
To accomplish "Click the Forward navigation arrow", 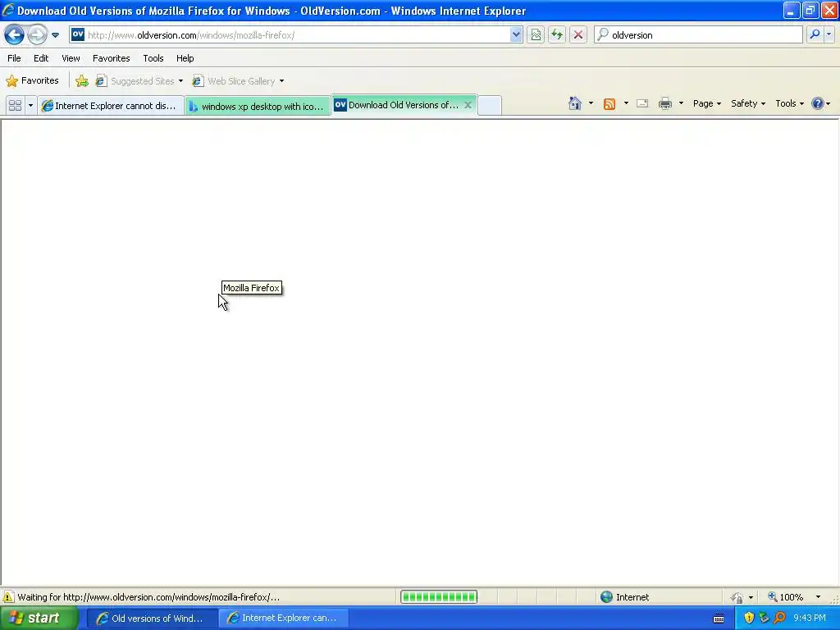I will click(37, 35).
